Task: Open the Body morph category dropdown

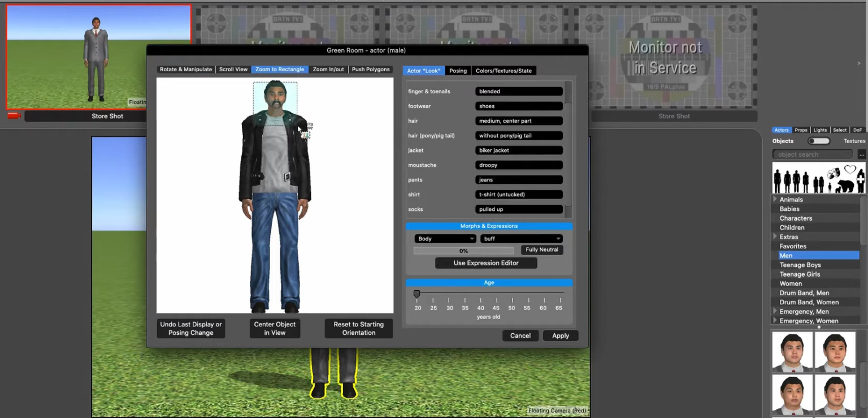Action: 445,238
